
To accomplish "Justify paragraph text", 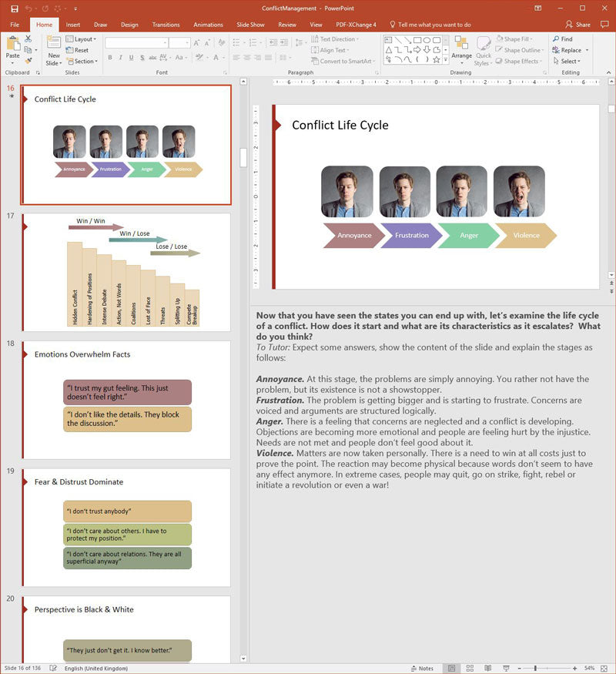I will pos(268,57).
